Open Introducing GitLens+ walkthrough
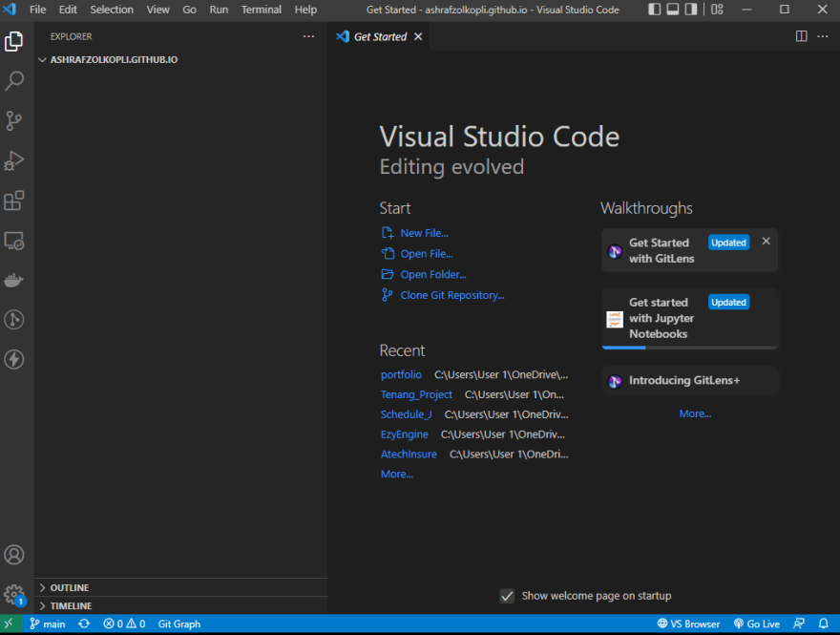 coord(689,380)
